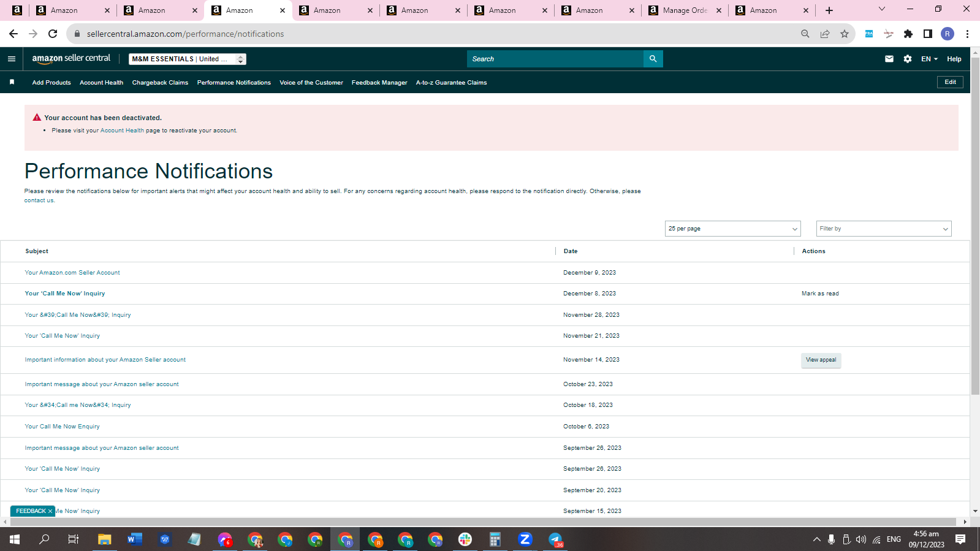The height and width of the screenshot is (551, 980).
Task: Open the taskbar clock and date
Action: [x=926, y=539]
